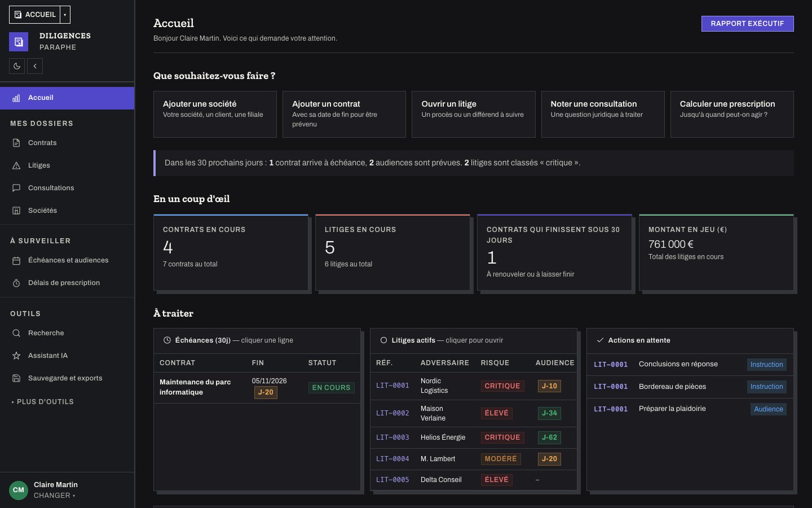Click the Échéances et audiences calendar icon

[16, 260]
